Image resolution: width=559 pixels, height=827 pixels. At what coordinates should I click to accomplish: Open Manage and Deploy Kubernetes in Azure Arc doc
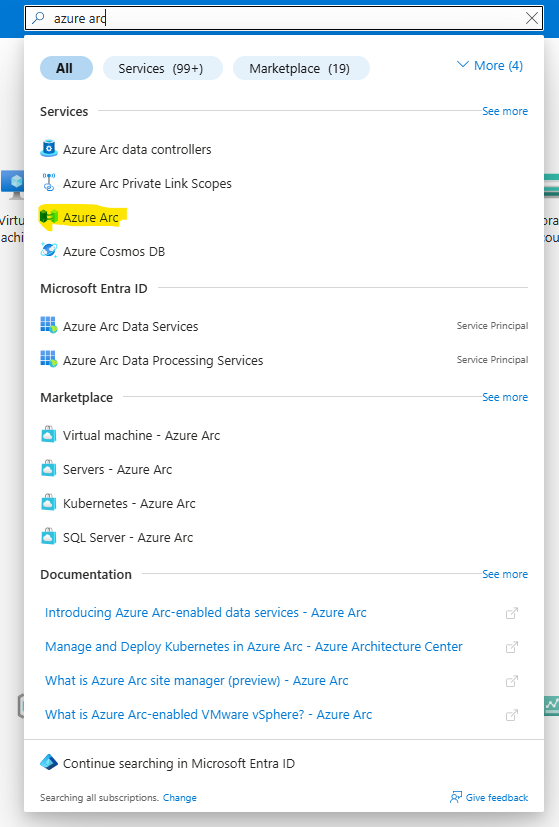click(x=254, y=647)
